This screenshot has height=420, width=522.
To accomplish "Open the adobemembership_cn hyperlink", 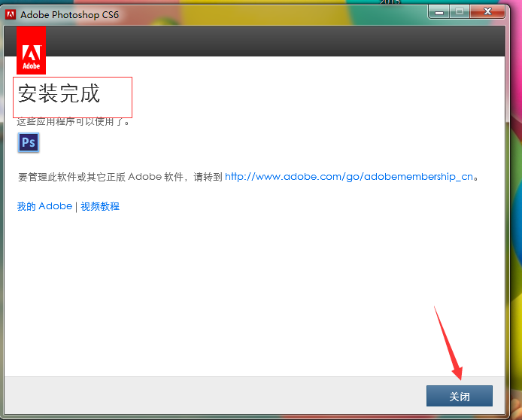I will click(x=349, y=177).
